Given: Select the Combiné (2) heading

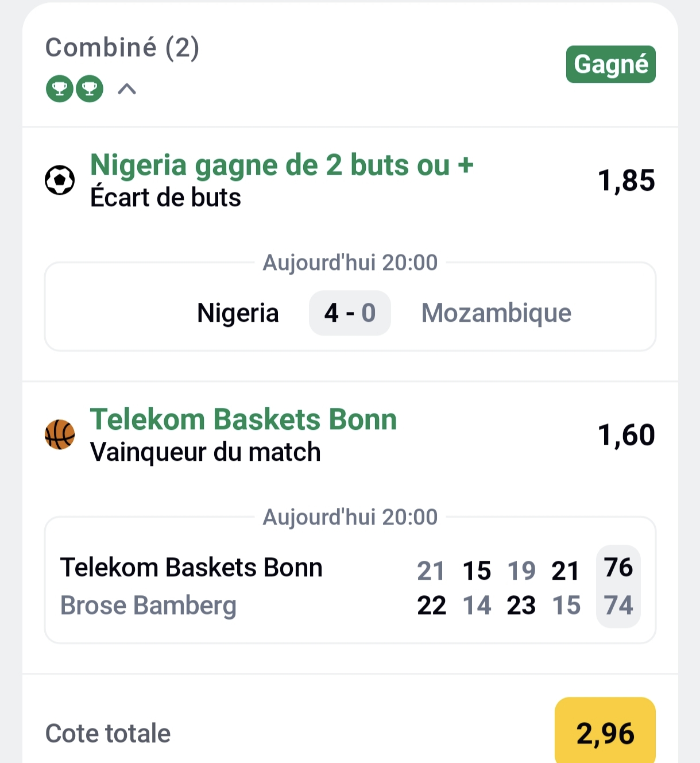Looking at the screenshot, I should pos(122,47).
